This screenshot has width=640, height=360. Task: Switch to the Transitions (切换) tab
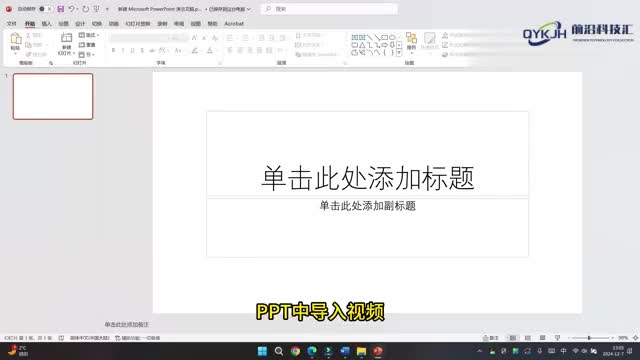97,24
